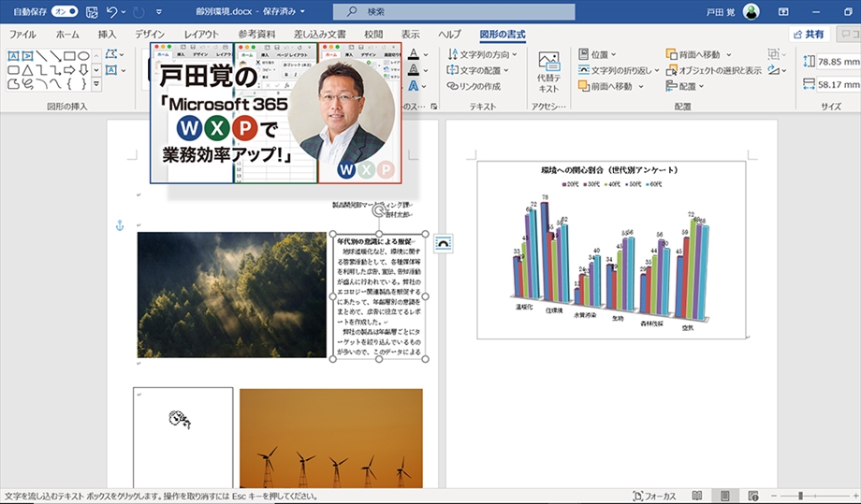Image resolution: width=861 pixels, height=504 pixels.
Task: Pick the right block arrow shape
Action: (x=69, y=69)
